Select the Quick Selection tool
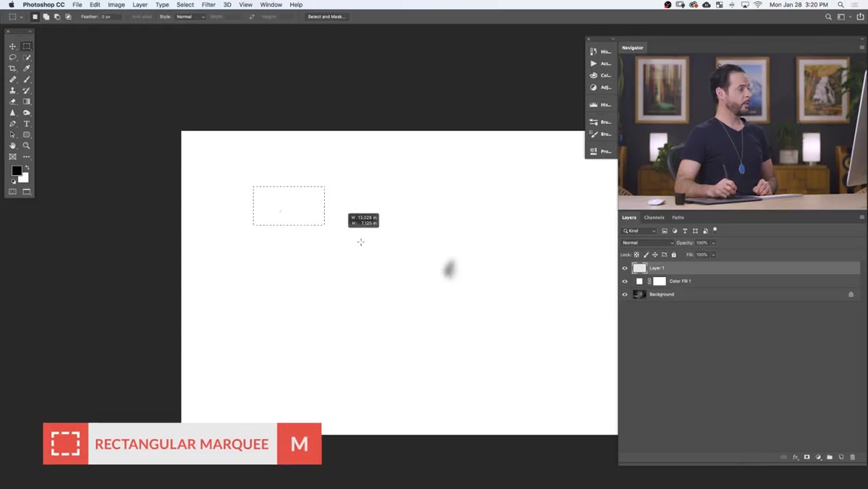 click(27, 57)
